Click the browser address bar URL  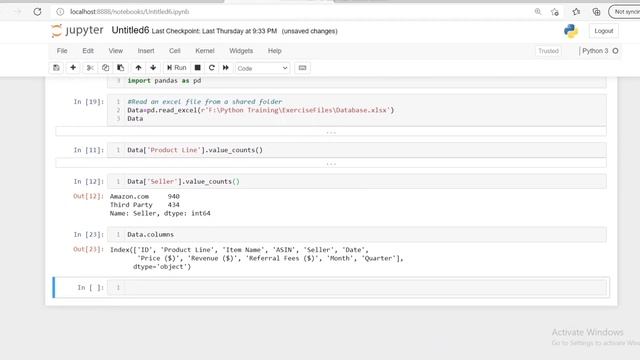(x=129, y=12)
